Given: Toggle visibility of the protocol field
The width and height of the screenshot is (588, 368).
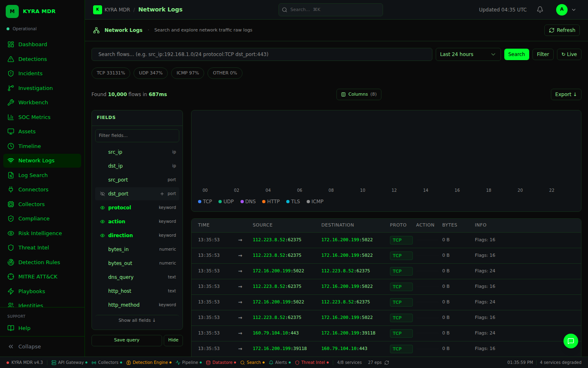Looking at the screenshot, I should click(x=103, y=207).
